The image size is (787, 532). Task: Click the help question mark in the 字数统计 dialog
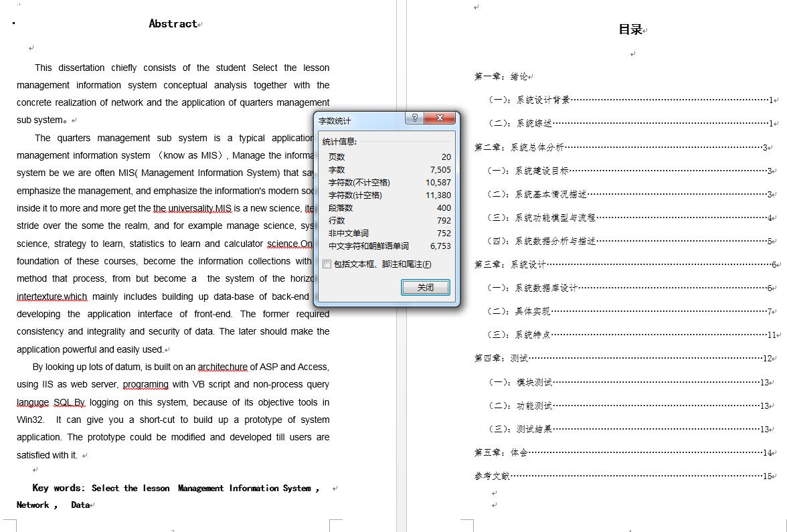pyautogui.click(x=415, y=118)
